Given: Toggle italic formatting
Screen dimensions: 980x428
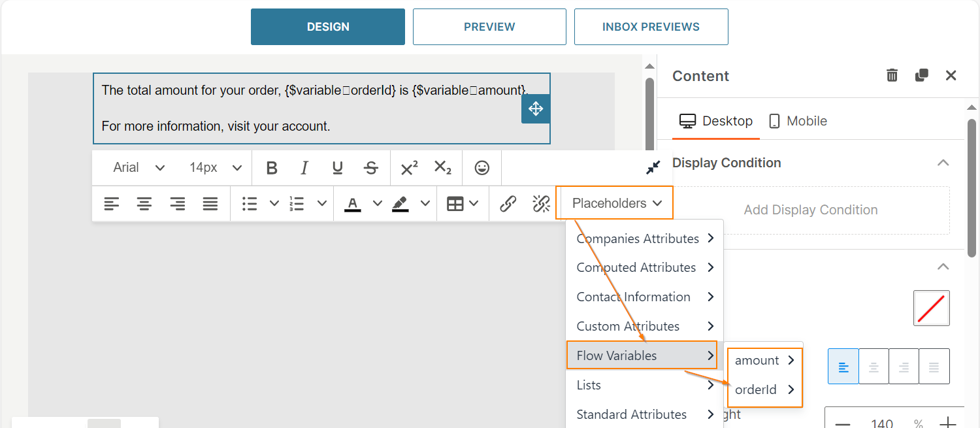Looking at the screenshot, I should click(304, 168).
